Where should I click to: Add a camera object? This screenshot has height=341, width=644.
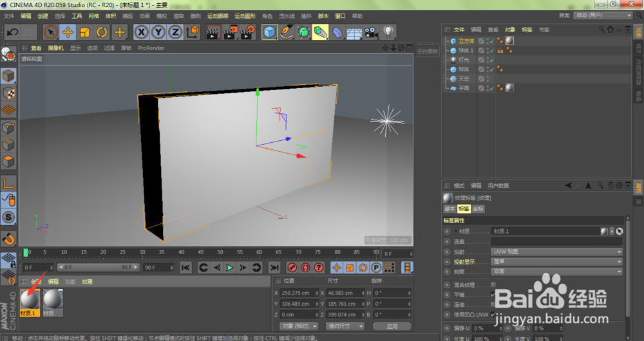pos(372,32)
